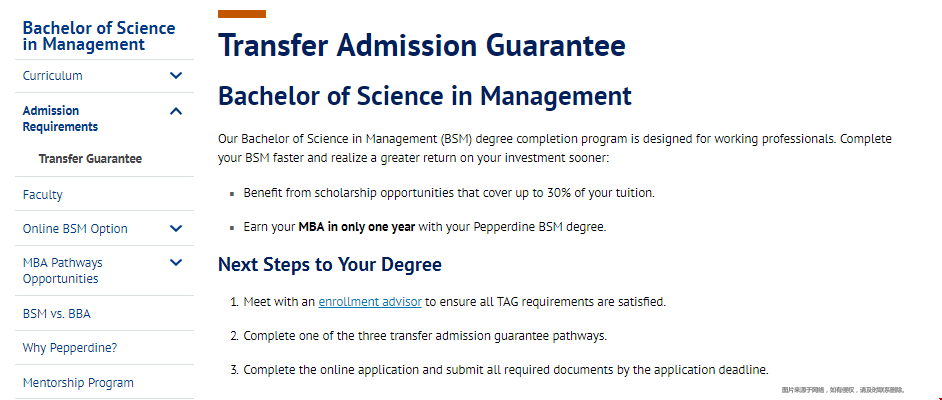Image resolution: width=942 pixels, height=400 pixels.
Task: Click the bold 'MBA in only one year' text
Action: [356, 227]
